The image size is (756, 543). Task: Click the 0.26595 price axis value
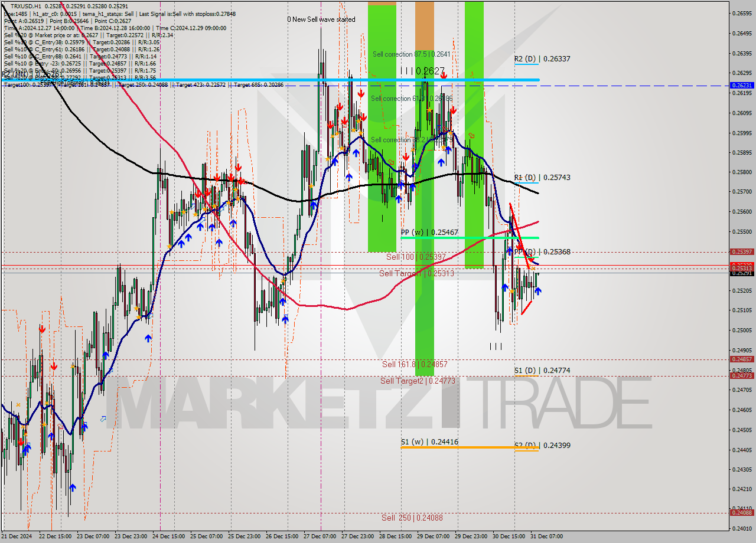click(742, 13)
